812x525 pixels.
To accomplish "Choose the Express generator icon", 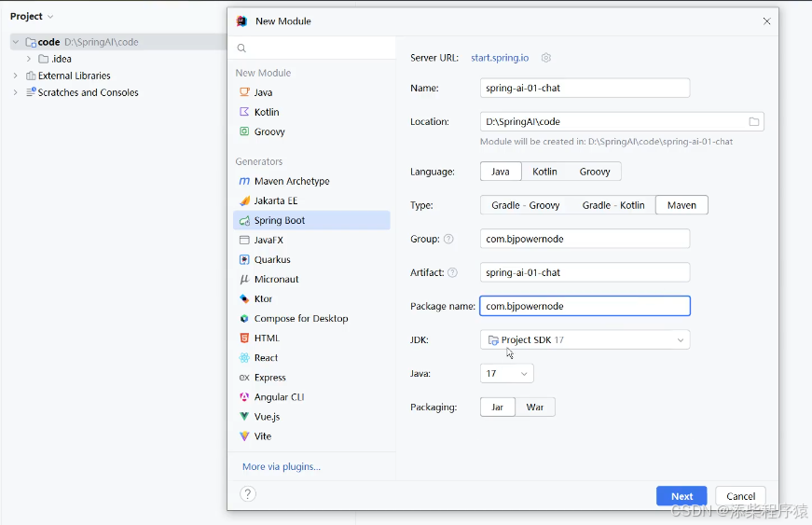I will click(244, 378).
